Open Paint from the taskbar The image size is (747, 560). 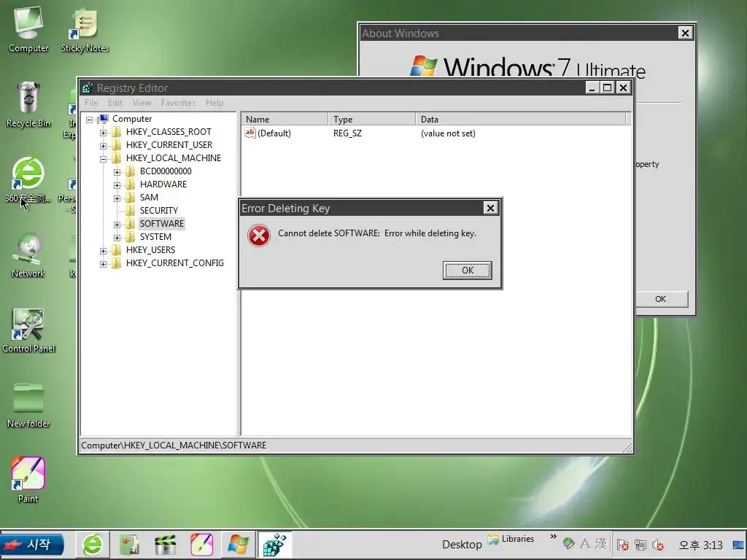[x=201, y=544]
